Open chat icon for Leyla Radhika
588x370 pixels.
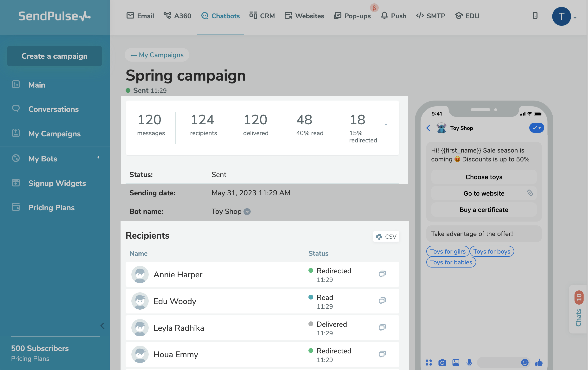(x=382, y=327)
